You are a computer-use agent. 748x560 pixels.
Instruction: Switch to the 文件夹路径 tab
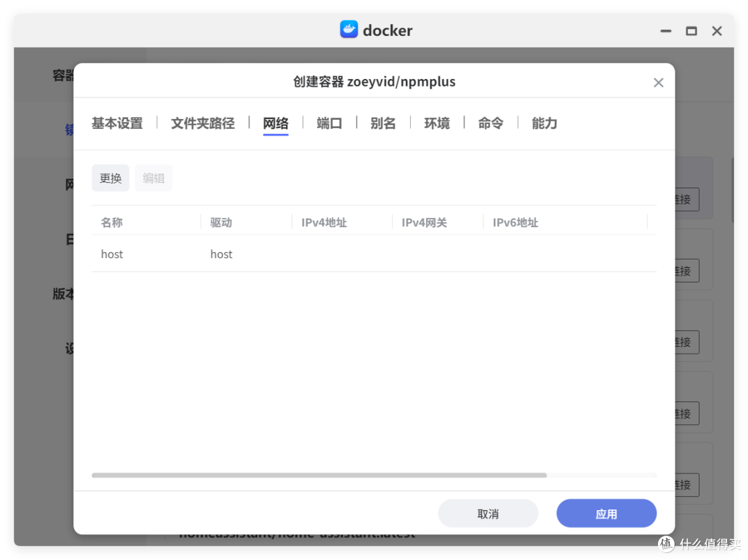click(x=203, y=123)
